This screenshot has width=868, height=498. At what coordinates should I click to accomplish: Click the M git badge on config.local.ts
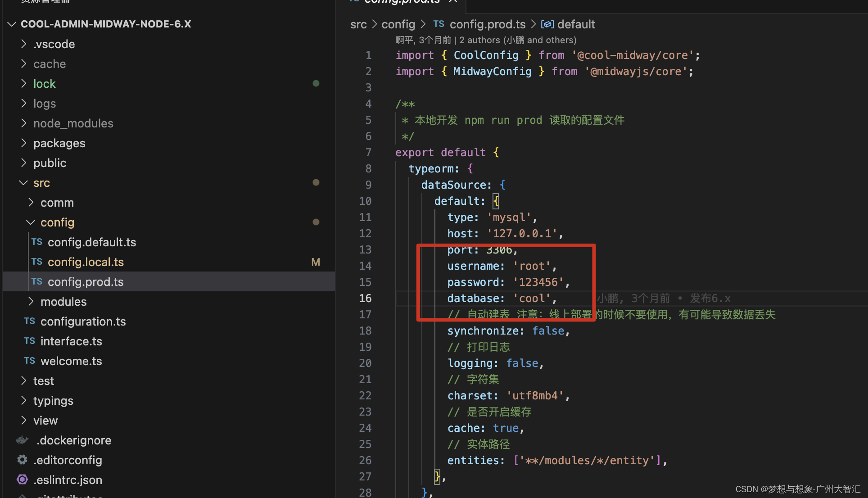coord(316,262)
